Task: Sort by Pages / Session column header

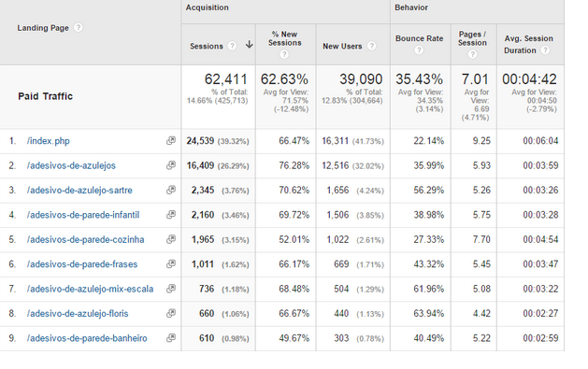Action: [472, 38]
